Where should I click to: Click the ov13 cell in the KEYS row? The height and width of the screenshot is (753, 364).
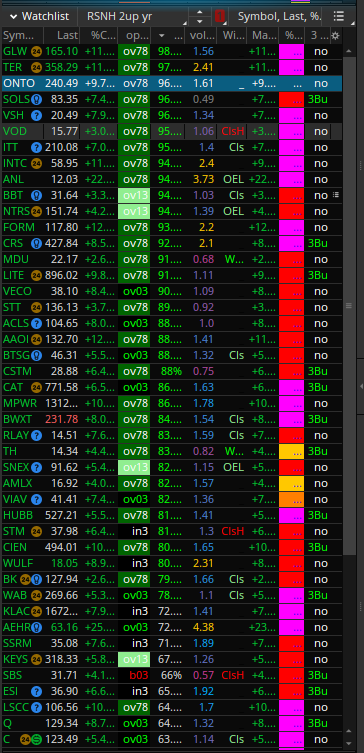point(134,659)
